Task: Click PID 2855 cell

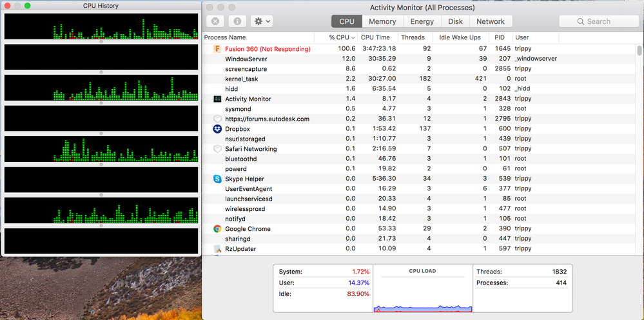Action: pyautogui.click(x=503, y=68)
